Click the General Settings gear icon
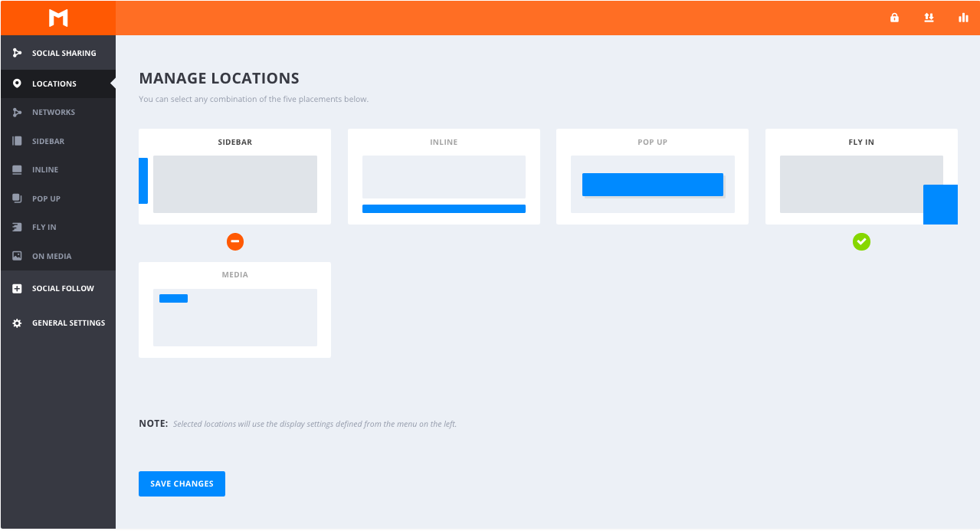This screenshot has height=531, width=980. pos(17,323)
